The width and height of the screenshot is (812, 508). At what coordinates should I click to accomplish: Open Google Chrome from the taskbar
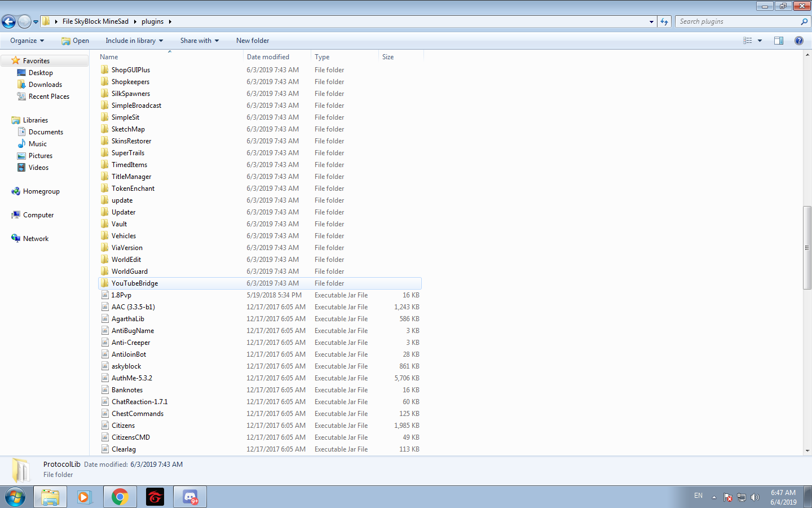pos(120,497)
